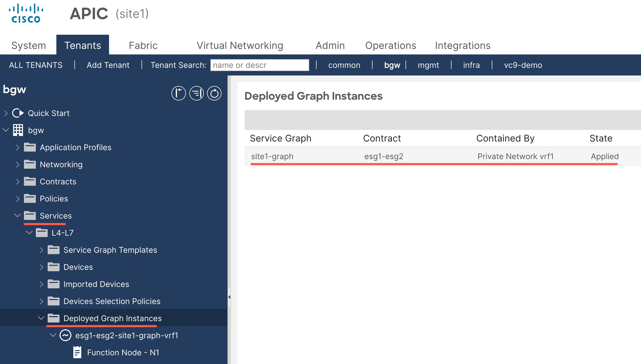Open the bgw tenant link
The height and width of the screenshot is (364, 641).
(x=392, y=65)
